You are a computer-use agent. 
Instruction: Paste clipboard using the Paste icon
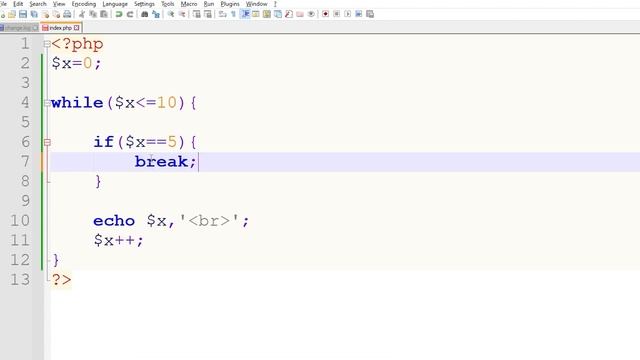pyautogui.click(x=104, y=14)
